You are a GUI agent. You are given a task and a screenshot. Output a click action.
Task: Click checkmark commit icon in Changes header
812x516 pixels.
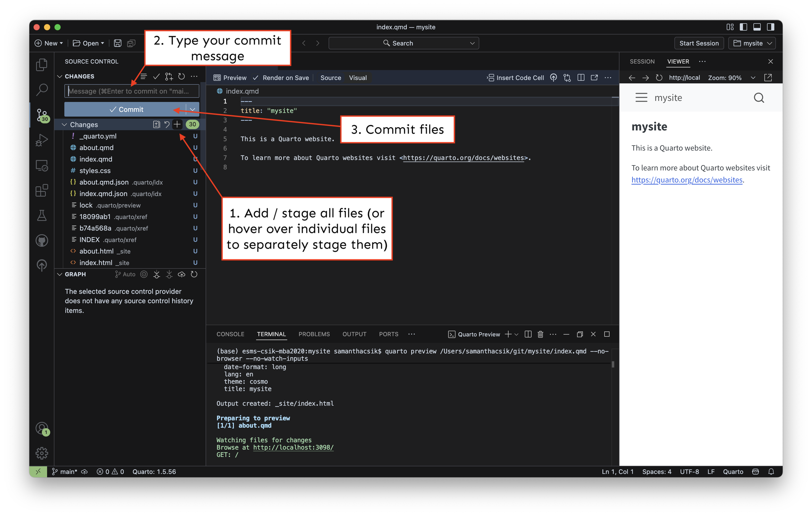click(x=156, y=77)
